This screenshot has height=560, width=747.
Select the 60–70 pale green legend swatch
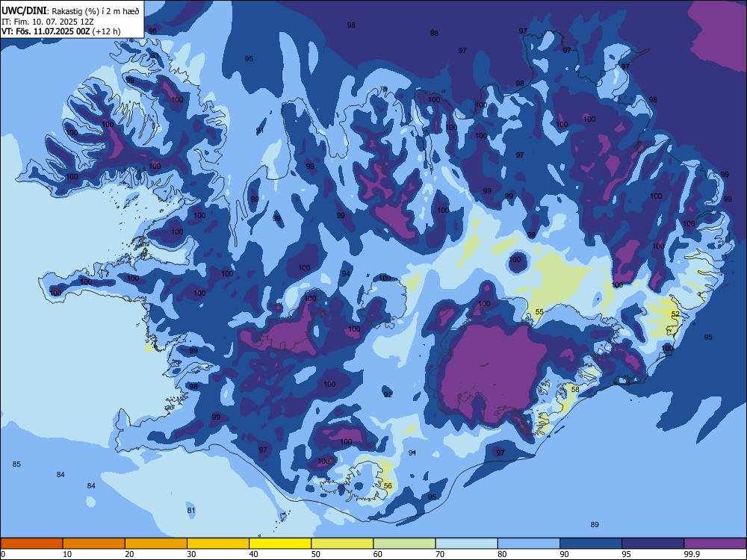click(x=404, y=544)
